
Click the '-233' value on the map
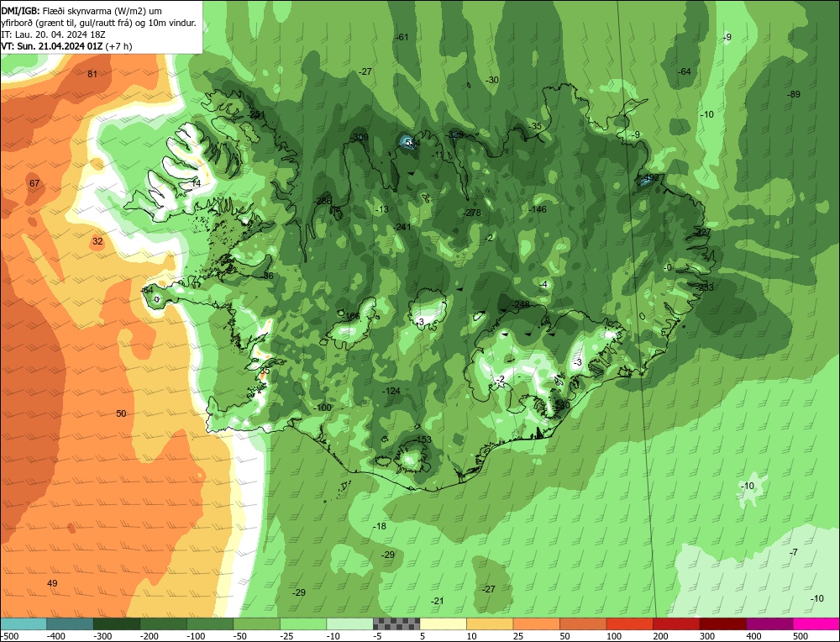(x=705, y=287)
